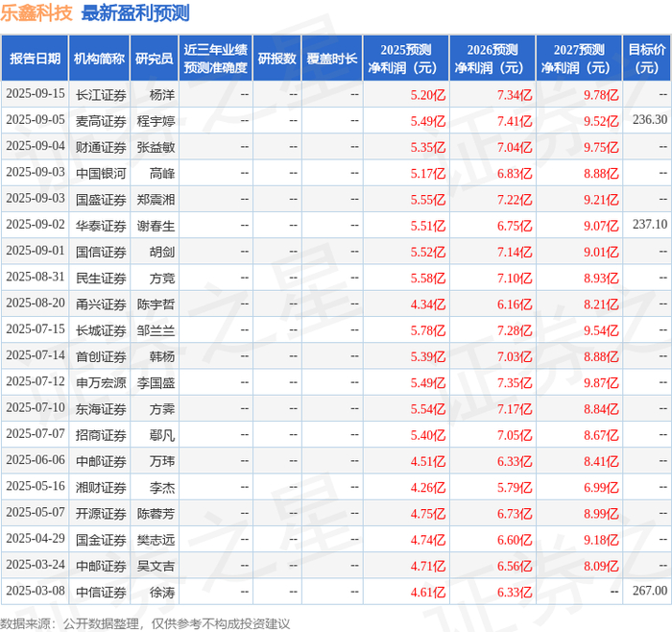Click target price 267.00

pyautogui.click(x=650, y=591)
